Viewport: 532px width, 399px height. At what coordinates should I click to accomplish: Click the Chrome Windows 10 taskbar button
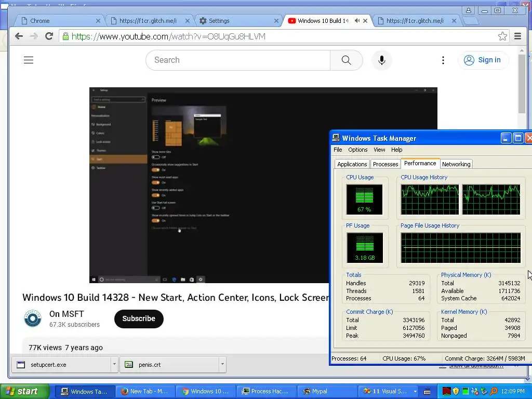[206, 391]
